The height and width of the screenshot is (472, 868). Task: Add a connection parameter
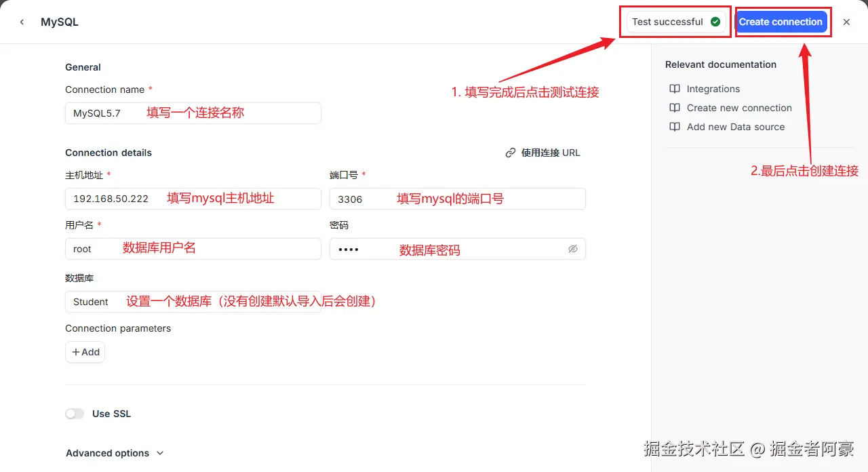(85, 352)
